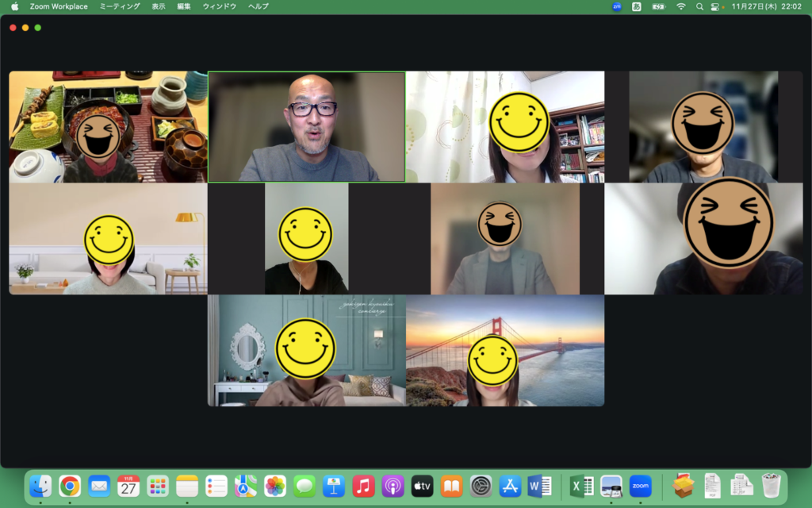Toggle the Japanese input source あ icon
Screen dimensions: 812x508
[x=637, y=6]
